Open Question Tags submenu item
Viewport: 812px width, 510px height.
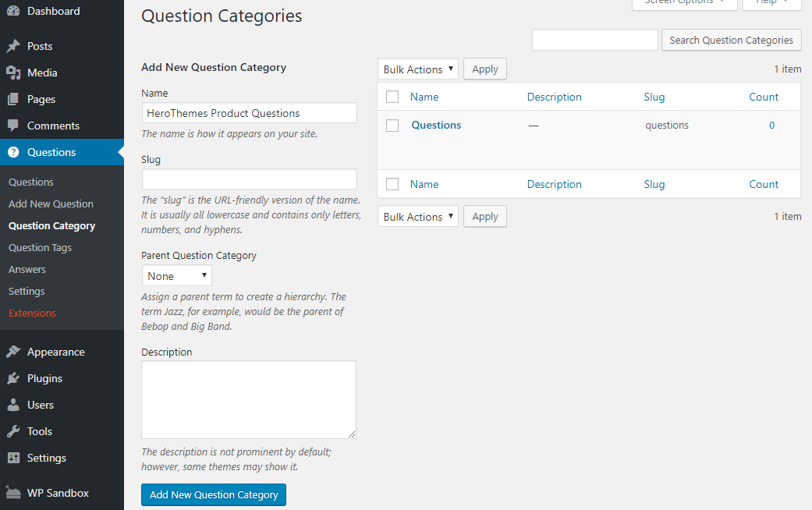(40, 247)
